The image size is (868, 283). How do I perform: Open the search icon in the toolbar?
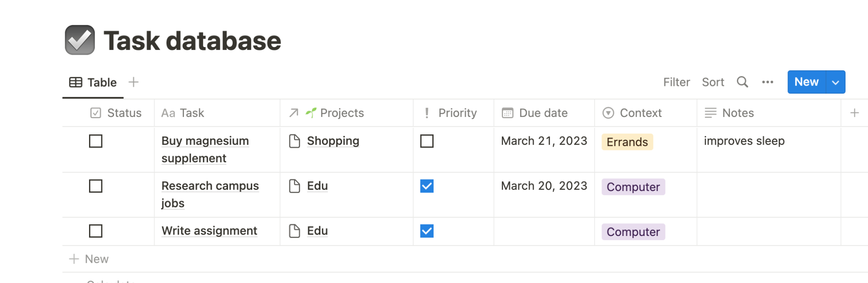[742, 82]
